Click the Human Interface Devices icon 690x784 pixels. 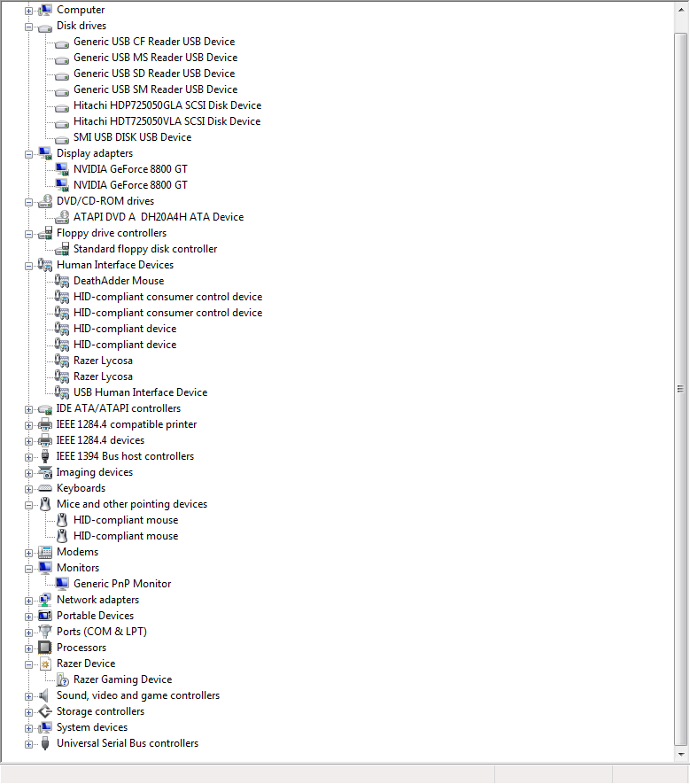pyautogui.click(x=45, y=265)
